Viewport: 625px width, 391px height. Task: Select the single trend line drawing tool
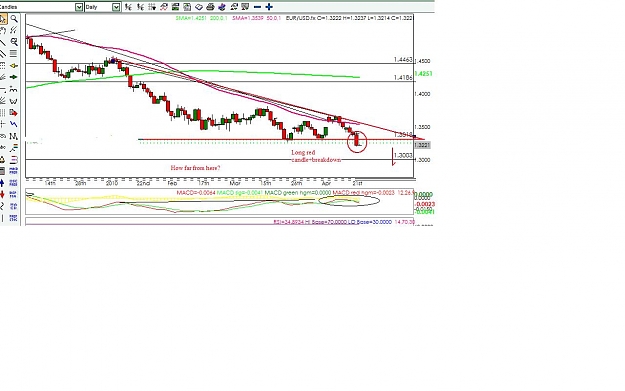coord(3,43)
